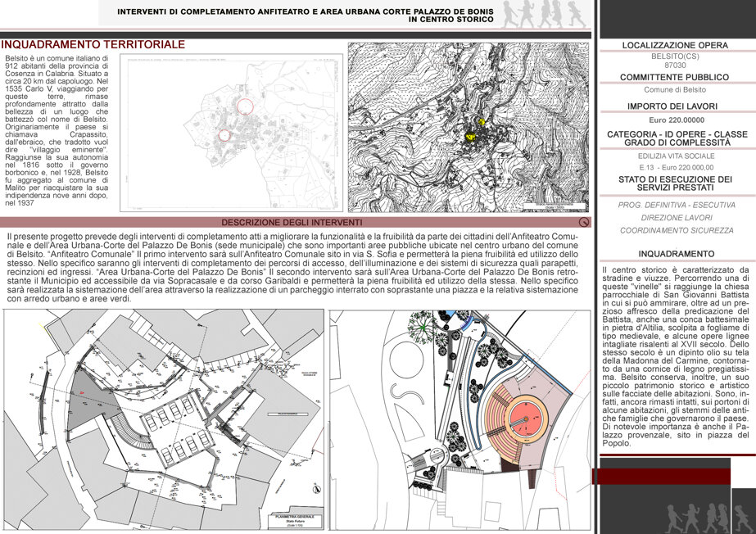Click the dark red bar in the sidebar footer

point(661,476)
